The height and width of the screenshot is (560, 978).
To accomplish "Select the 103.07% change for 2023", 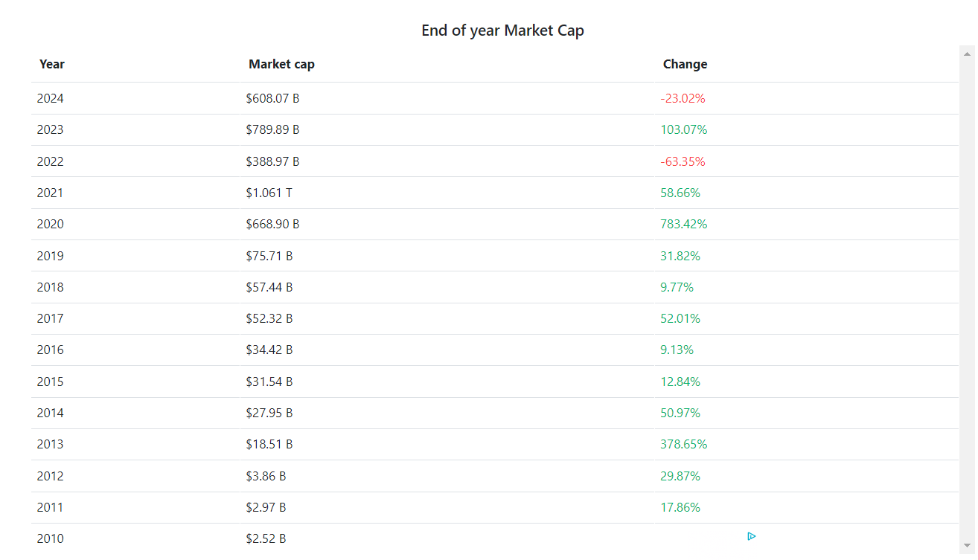I will [x=683, y=129].
